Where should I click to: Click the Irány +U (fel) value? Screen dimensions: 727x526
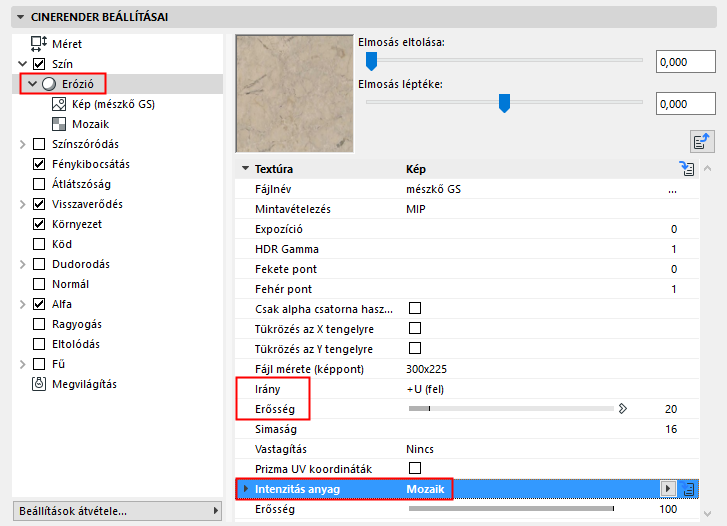(425, 389)
